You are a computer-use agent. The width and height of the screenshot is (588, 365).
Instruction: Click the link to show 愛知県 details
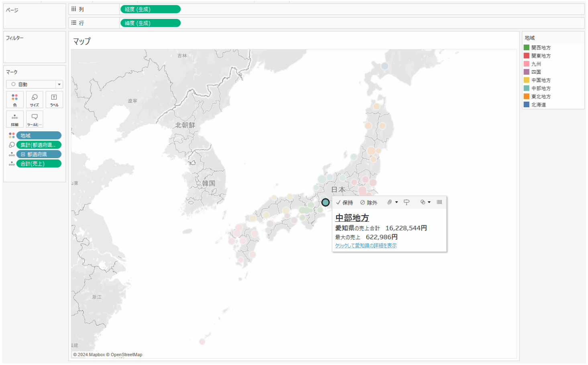[x=366, y=246]
